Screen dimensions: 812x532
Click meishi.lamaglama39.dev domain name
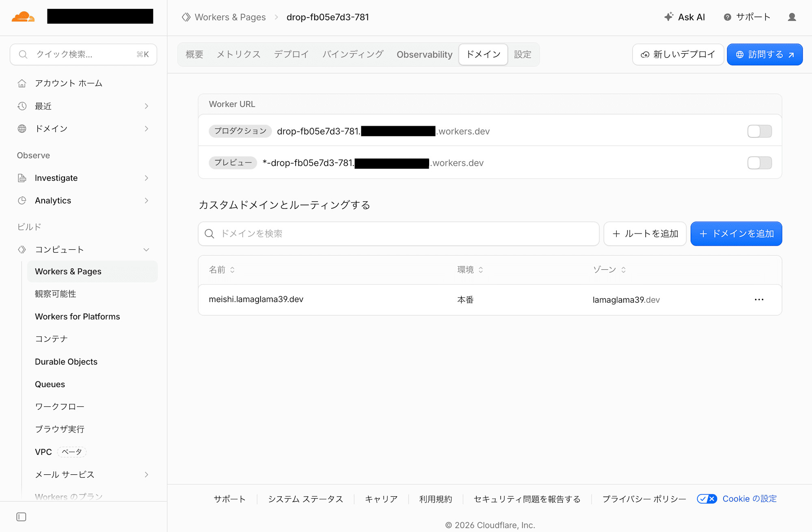tap(256, 299)
